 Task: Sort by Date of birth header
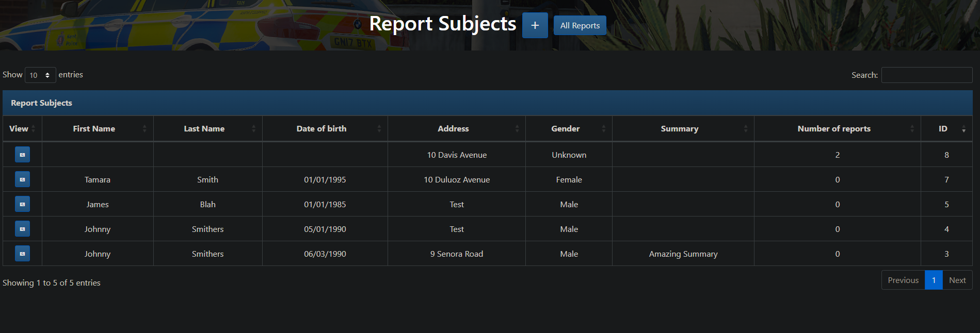321,129
